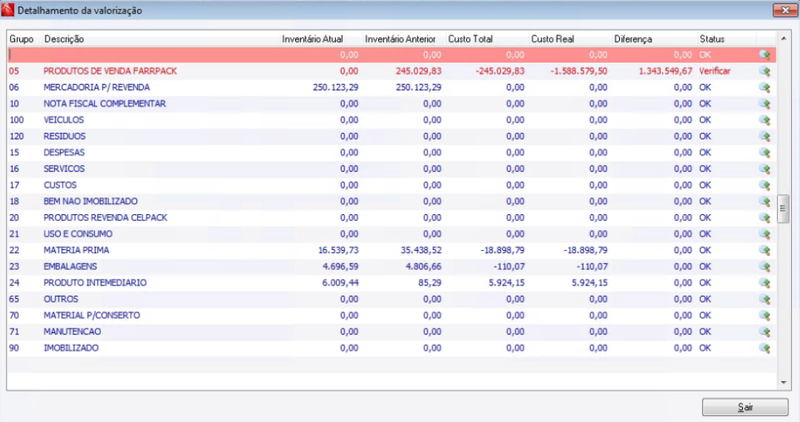Open detail icon for IMOBILIZADO row
The image size is (800, 422).
click(x=764, y=349)
